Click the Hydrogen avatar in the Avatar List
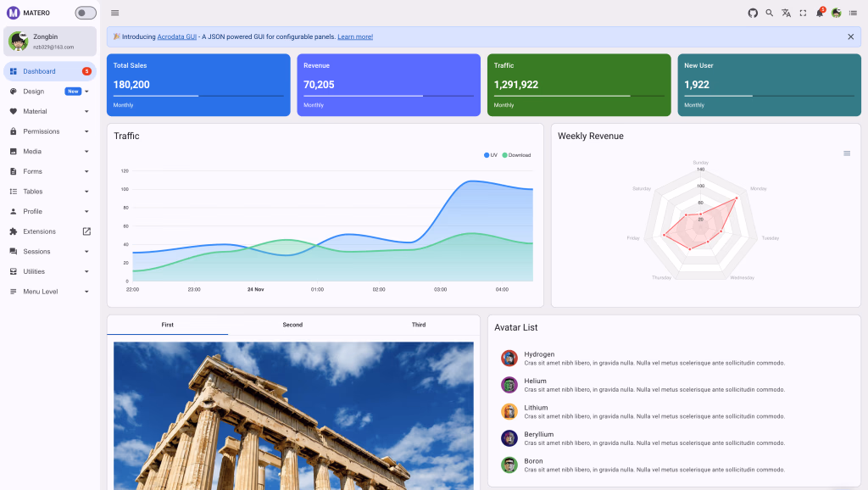This screenshot has width=868, height=490. [509, 358]
